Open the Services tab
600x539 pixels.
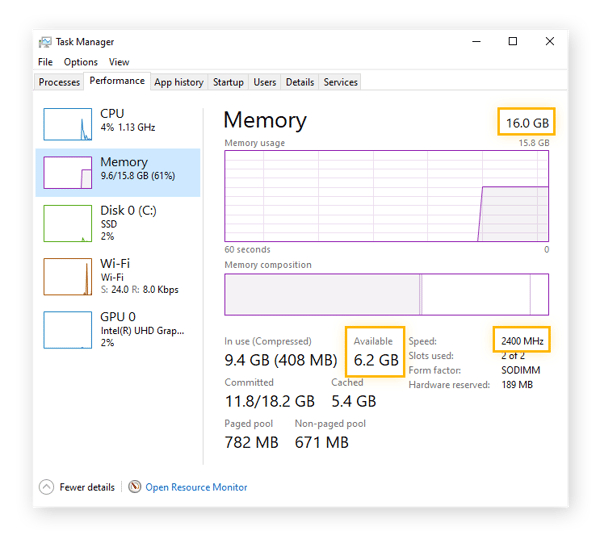pos(340,82)
